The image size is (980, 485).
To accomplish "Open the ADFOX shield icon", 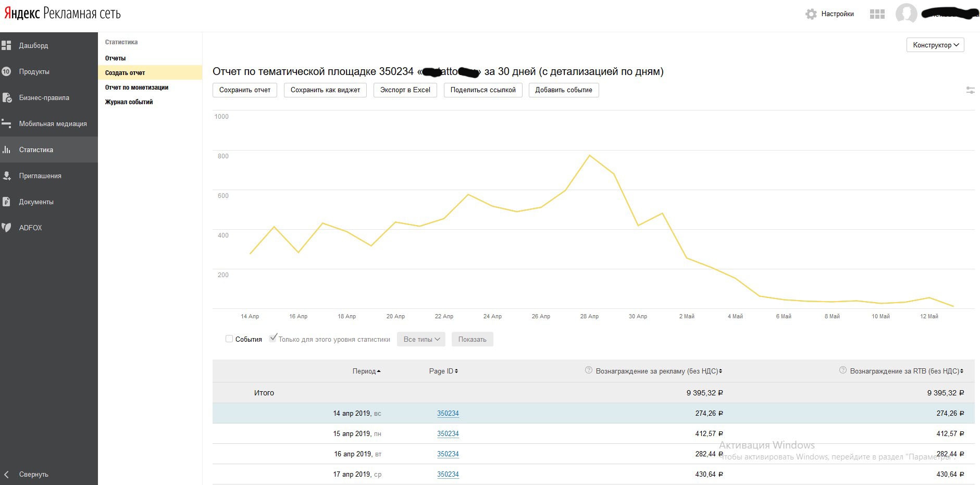I will 6,228.
